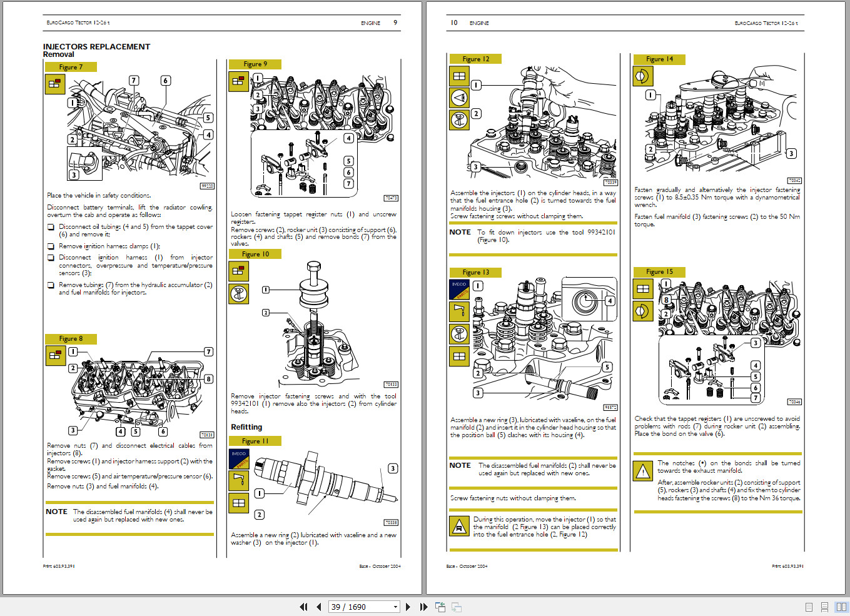Click the checkbox bullet beside 'Remove tubings (7)'

(51, 285)
